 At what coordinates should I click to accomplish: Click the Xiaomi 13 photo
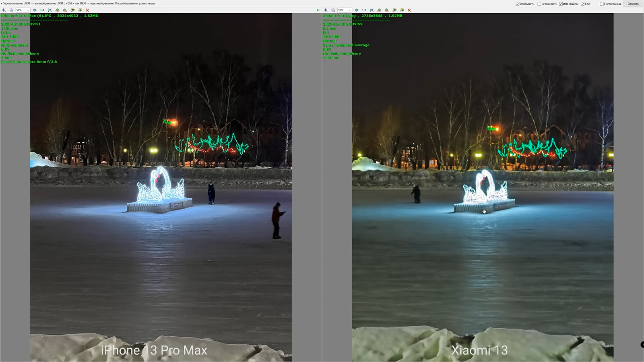point(482,241)
